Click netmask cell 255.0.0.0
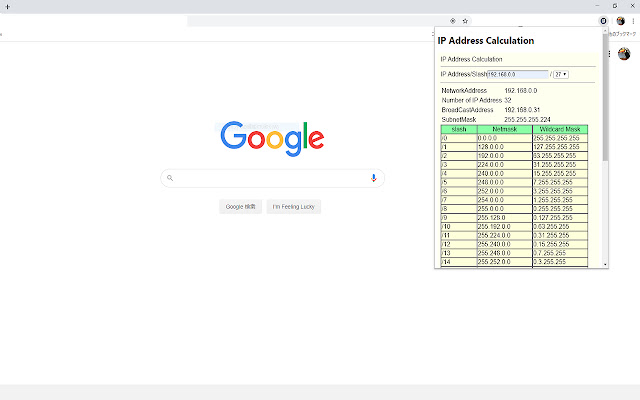This screenshot has width=640, height=400. click(505, 209)
